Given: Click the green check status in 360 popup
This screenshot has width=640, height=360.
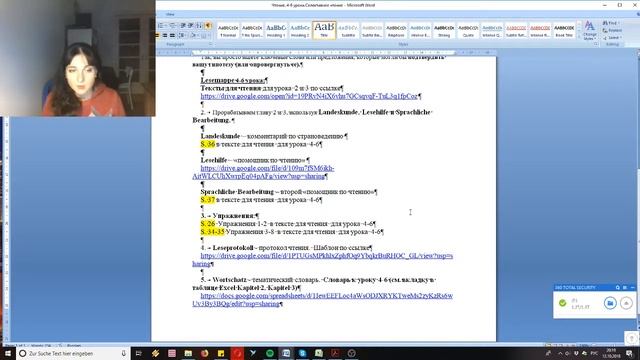Looking at the screenshot, I should coord(562,303).
